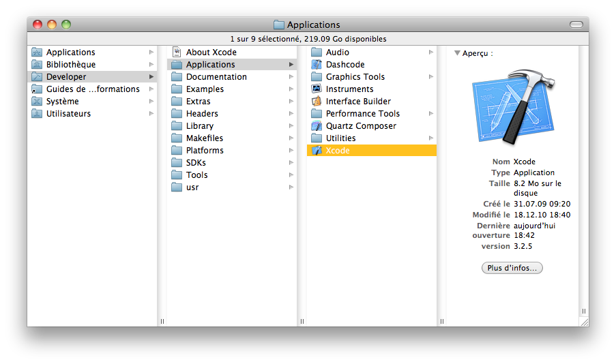
Task: Click the Examples folder icon
Action: coord(177,89)
